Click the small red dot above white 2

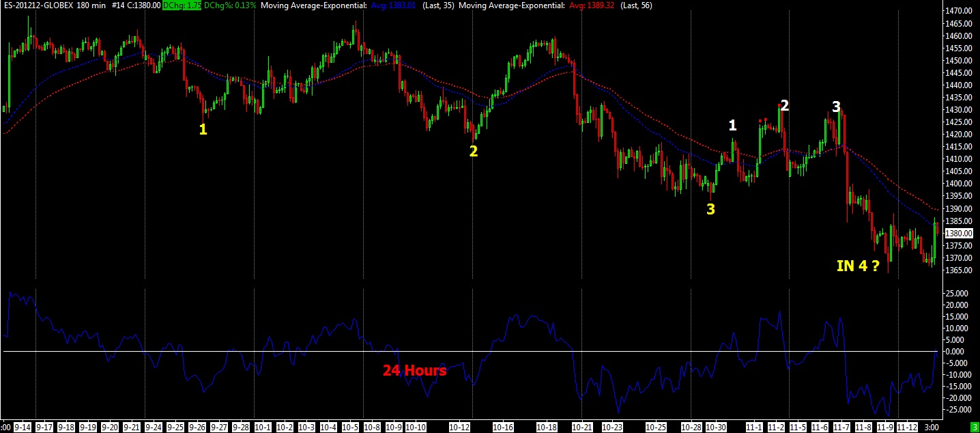[779, 105]
